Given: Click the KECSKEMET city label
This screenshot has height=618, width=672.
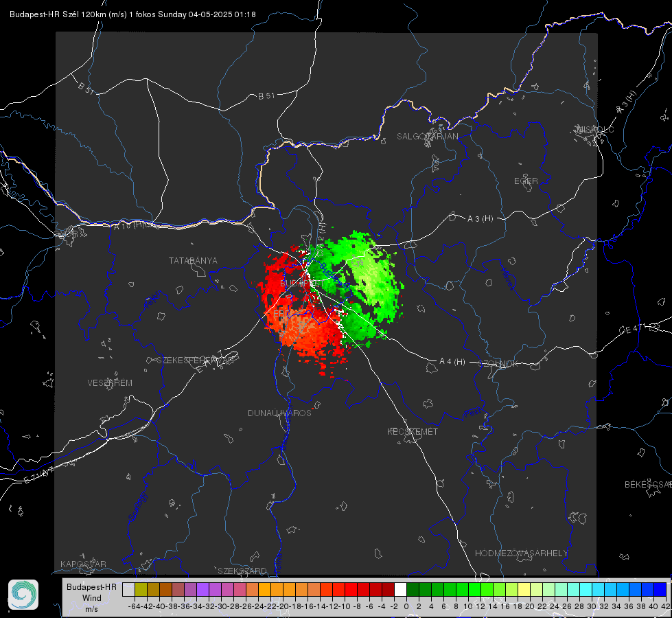Looking at the screenshot, I should (x=413, y=432).
